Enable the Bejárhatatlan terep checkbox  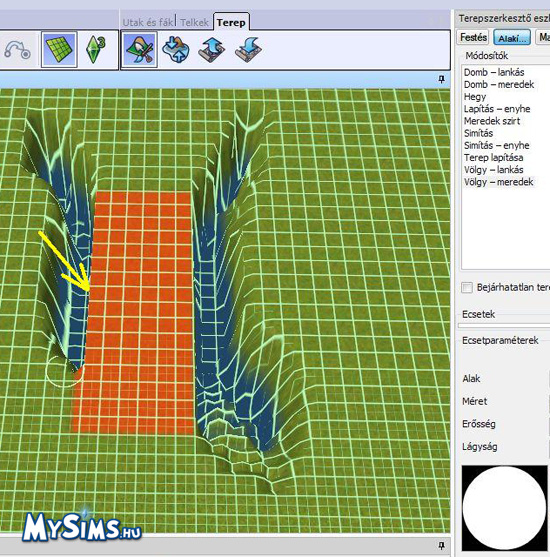point(467,287)
